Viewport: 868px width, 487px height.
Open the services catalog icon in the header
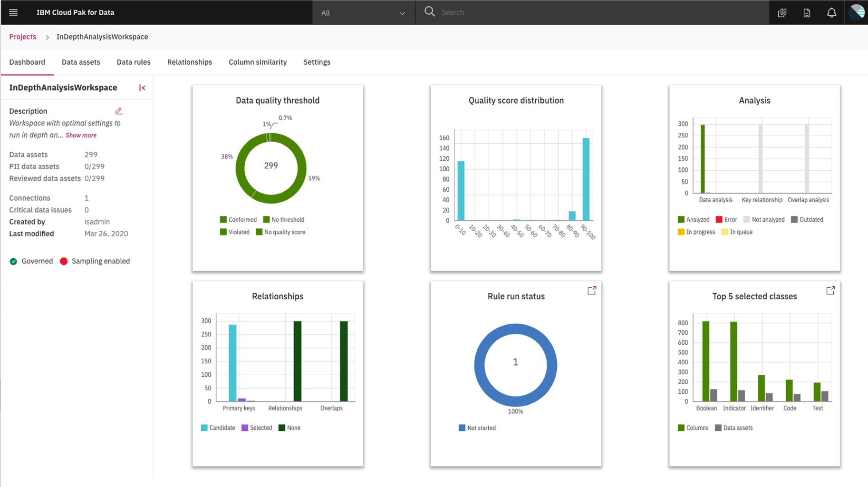[x=782, y=12]
